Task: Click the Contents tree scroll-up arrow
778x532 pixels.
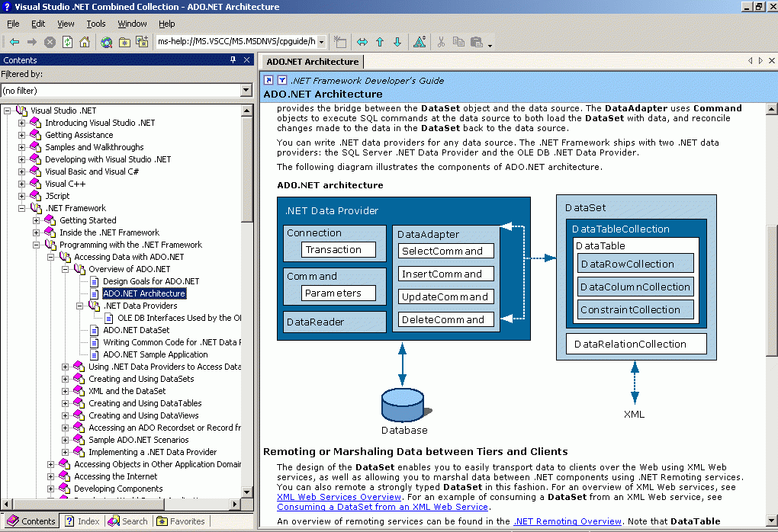Action: (x=246, y=110)
